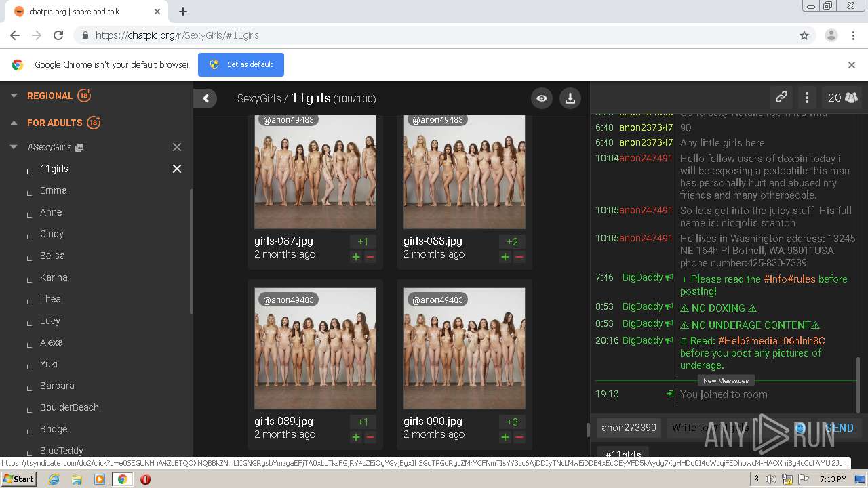This screenshot has width=868, height=488.
Task: Open the Cindy sub-room
Action: (52, 234)
